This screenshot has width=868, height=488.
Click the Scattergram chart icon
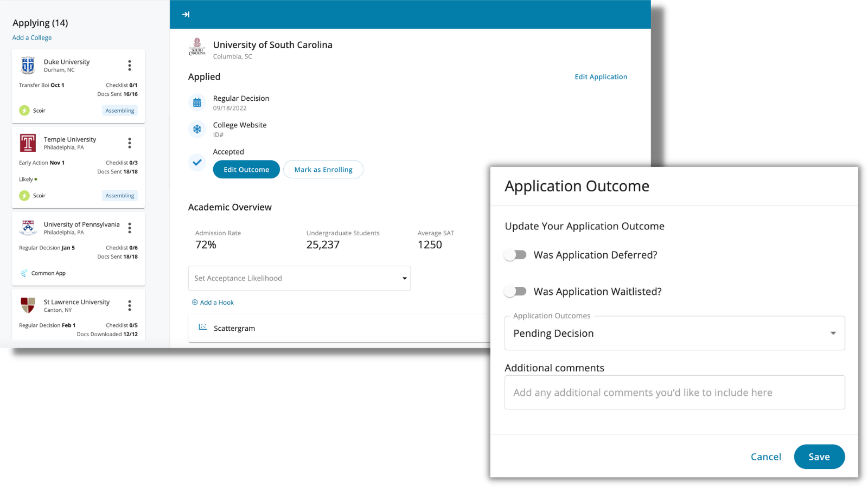(x=203, y=327)
